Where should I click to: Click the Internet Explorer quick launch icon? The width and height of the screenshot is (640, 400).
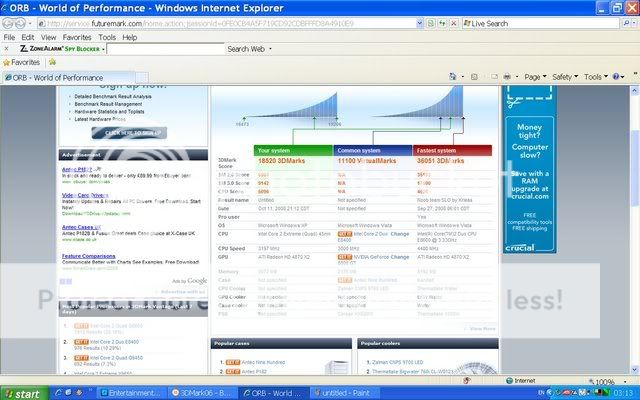click(58, 393)
